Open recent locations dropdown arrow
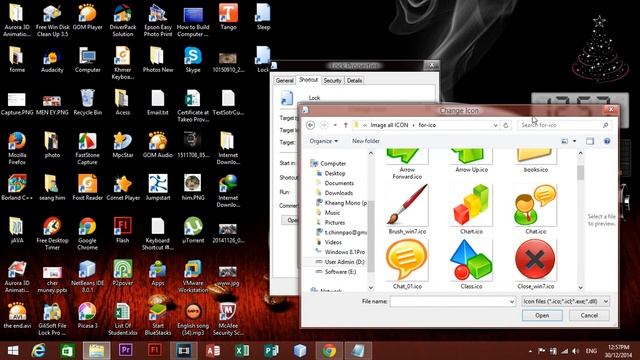Screen dimensions: 640x360 pos(335,125)
